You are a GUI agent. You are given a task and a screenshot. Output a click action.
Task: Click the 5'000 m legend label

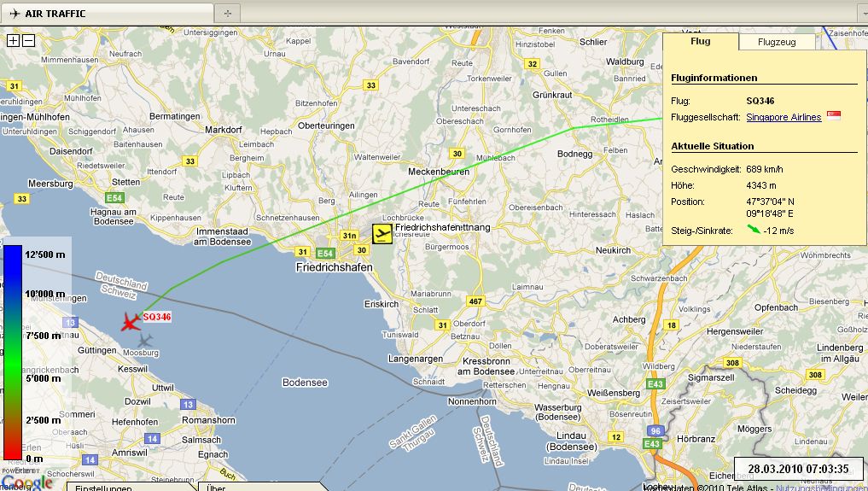(x=44, y=378)
